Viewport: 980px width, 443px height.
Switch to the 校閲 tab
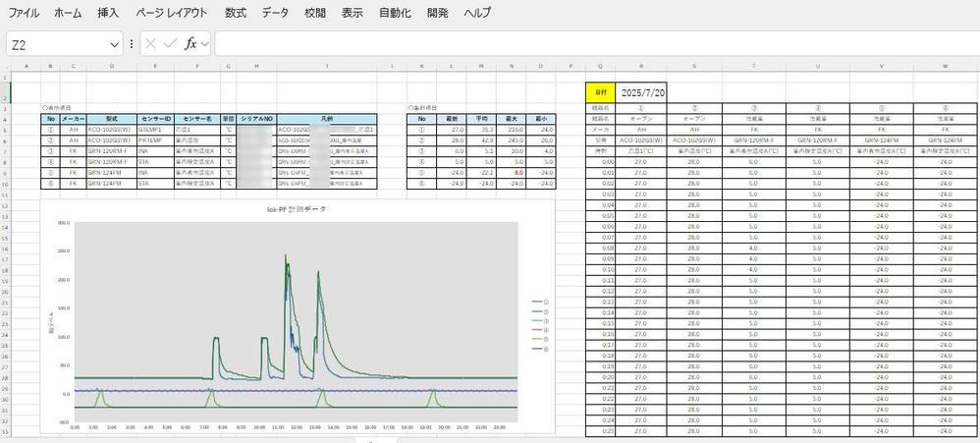tap(315, 13)
